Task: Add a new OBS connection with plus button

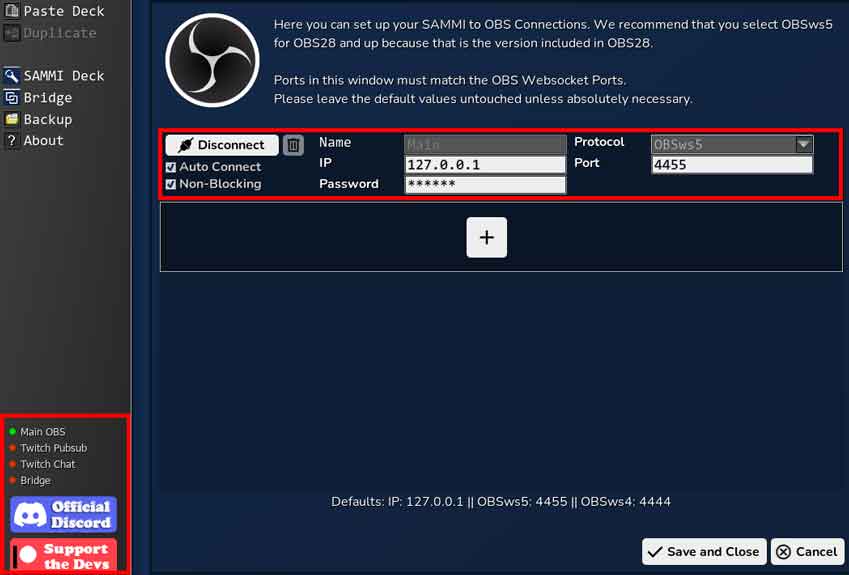Action: coord(486,237)
